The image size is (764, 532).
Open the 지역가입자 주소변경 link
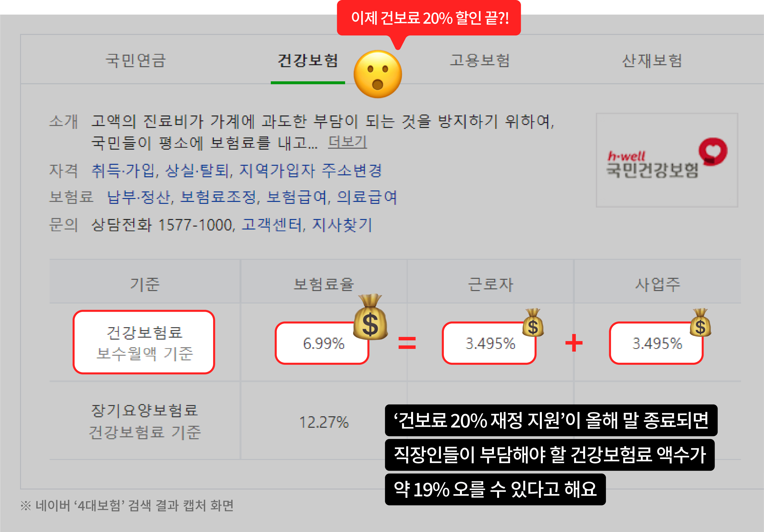tap(310, 171)
